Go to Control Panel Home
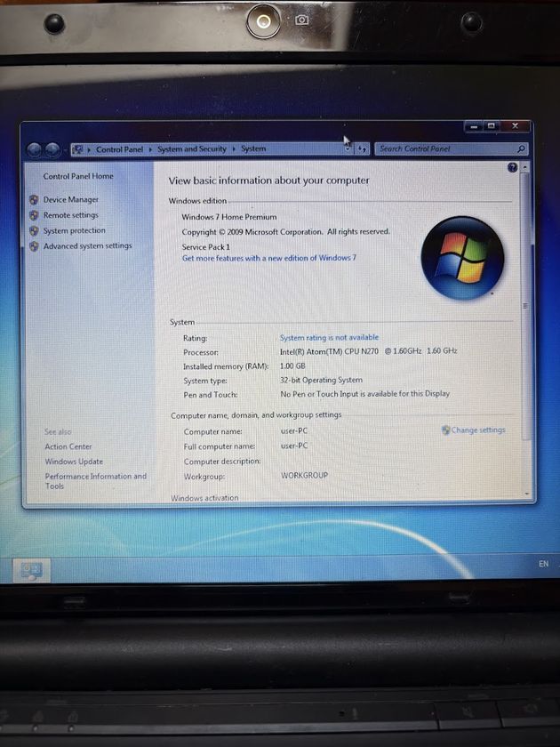 [78, 176]
